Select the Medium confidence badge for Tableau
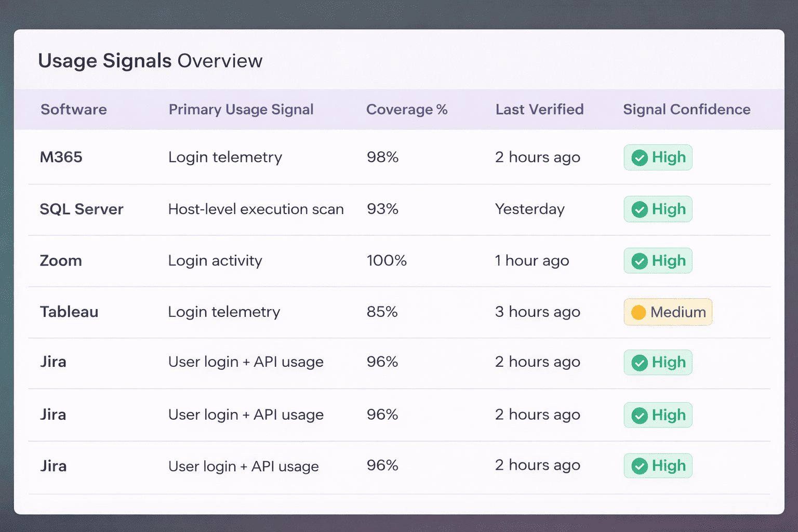The width and height of the screenshot is (798, 532). click(x=668, y=312)
